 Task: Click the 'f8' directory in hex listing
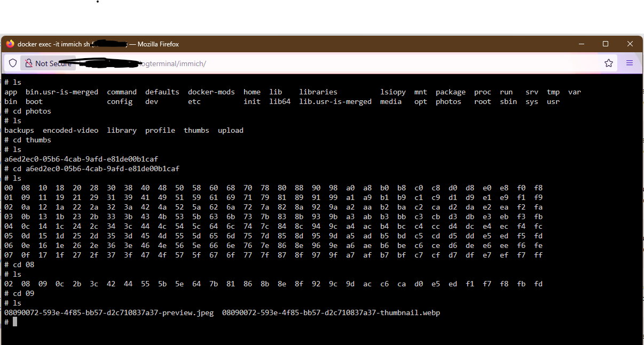point(538,188)
